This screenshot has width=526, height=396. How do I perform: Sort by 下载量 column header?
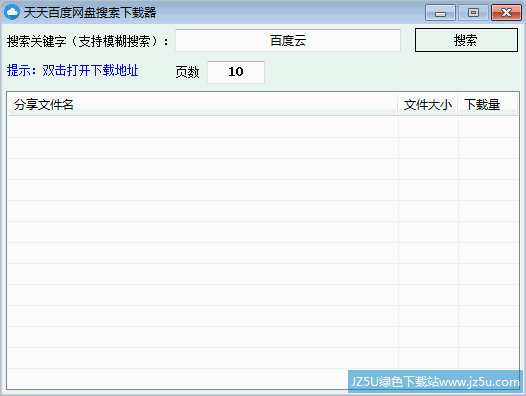(488, 105)
